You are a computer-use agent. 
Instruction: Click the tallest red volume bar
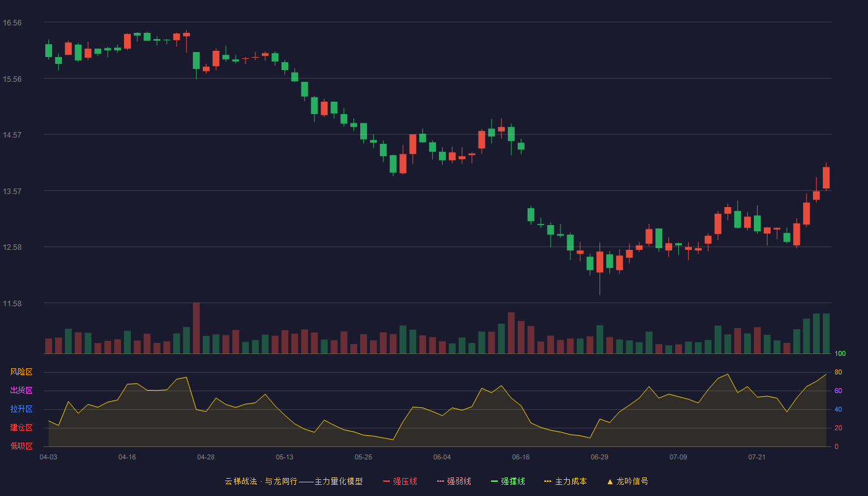tap(196, 328)
